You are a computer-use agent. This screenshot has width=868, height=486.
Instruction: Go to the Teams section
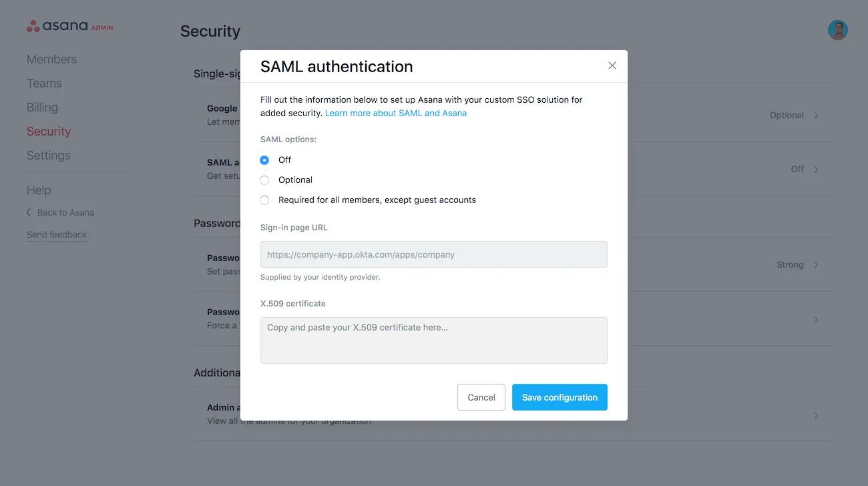pyautogui.click(x=44, y=83)
